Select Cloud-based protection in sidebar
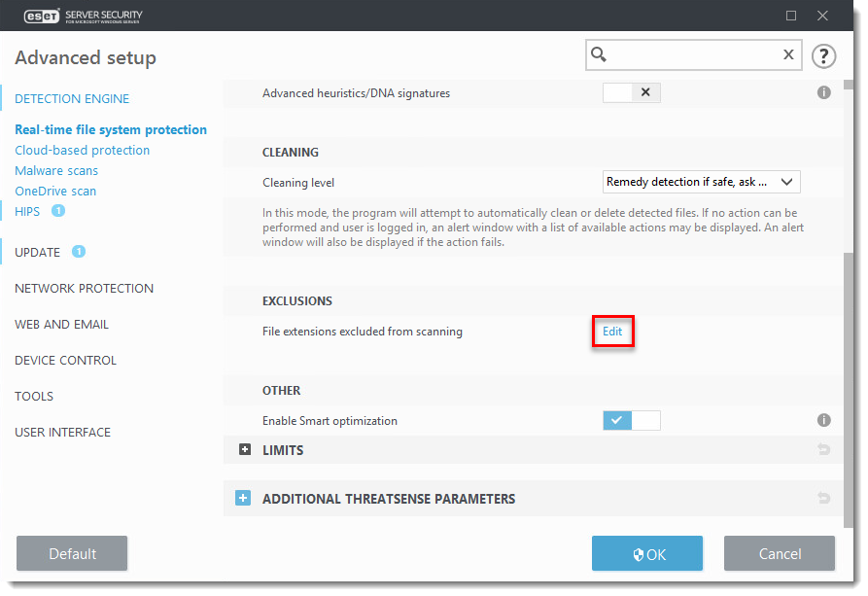Viewport: 868px width, 596px height. [83, 151]
